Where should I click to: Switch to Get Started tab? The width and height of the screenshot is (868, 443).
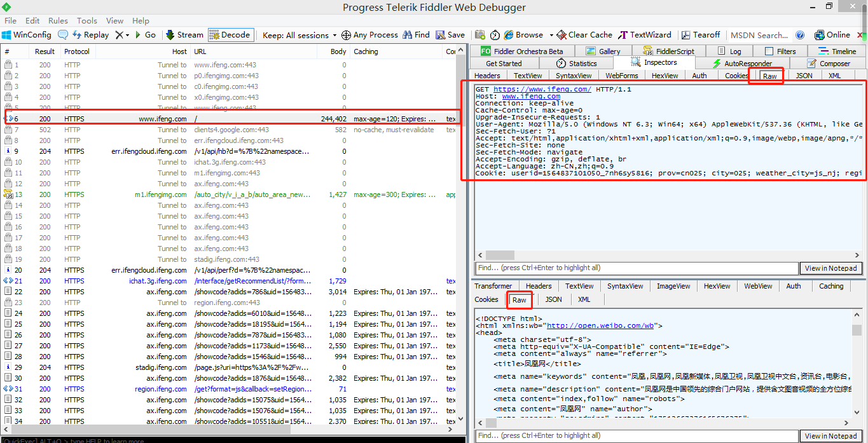click(504, 64)
